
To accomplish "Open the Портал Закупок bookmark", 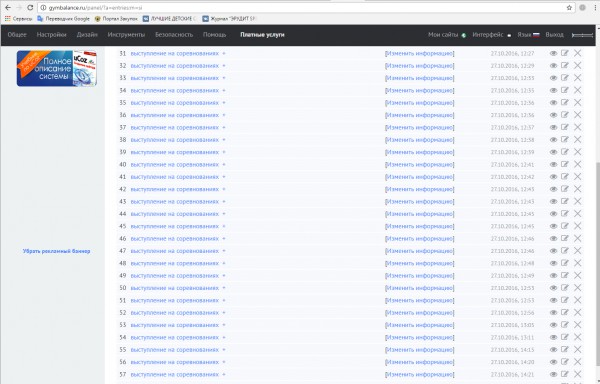I will tap(116, 18).
